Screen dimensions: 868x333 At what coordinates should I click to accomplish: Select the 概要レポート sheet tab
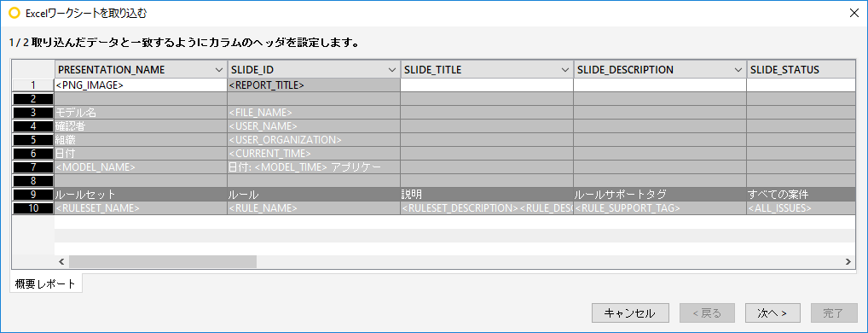click(x=46, y=283)
